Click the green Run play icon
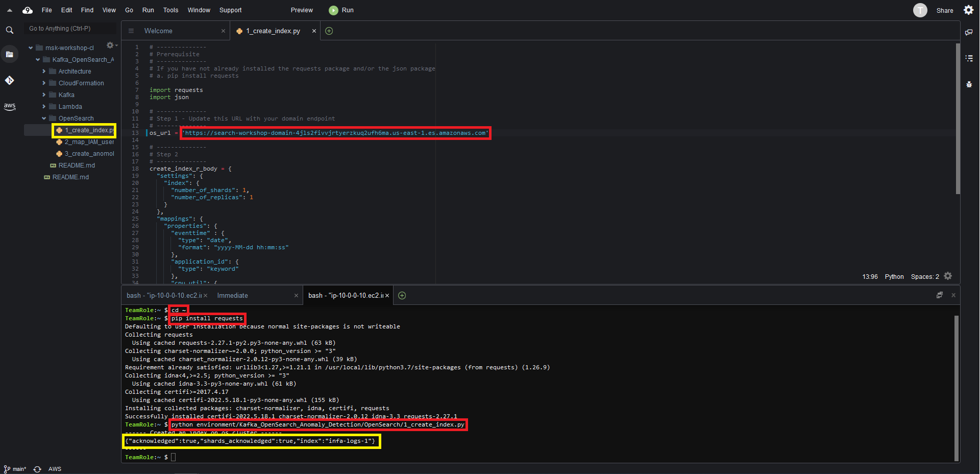This screenshot has height=474, width=980. coord(333,10)
